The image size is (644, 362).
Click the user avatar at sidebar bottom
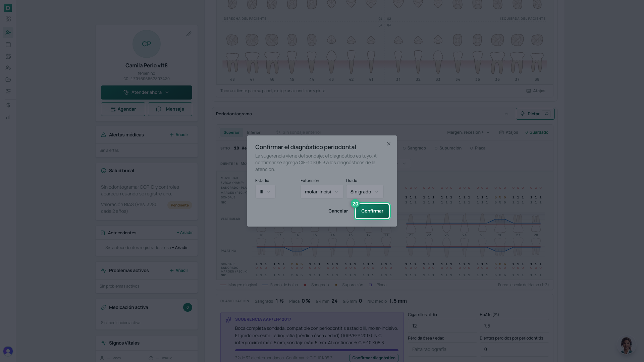(x=8, y=351)
